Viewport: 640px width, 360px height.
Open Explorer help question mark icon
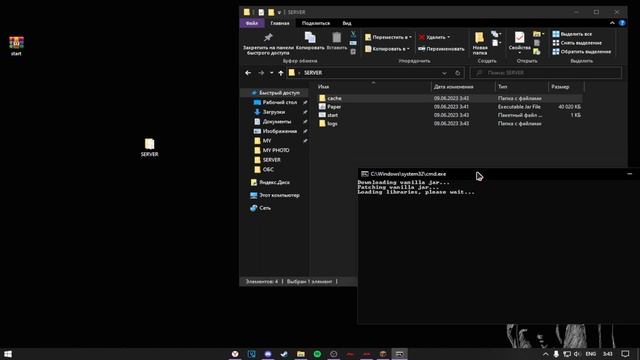point(622,23)
